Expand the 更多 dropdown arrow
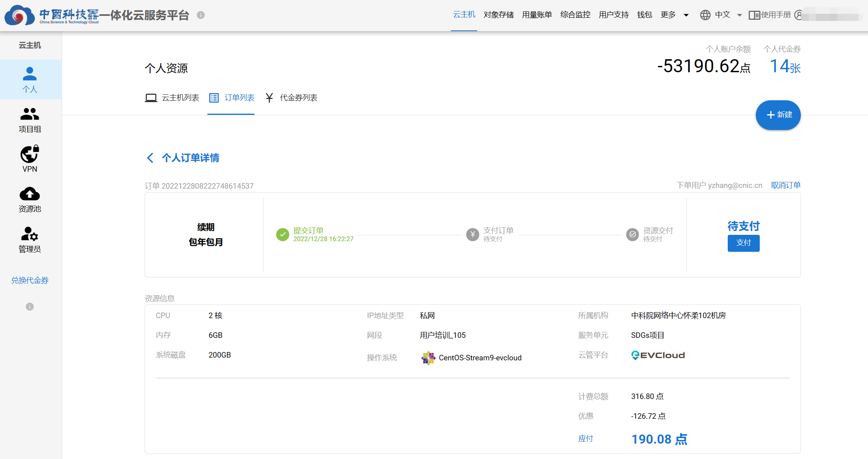The width and height of the screenshot is (868, 459). tap(686, 15)
